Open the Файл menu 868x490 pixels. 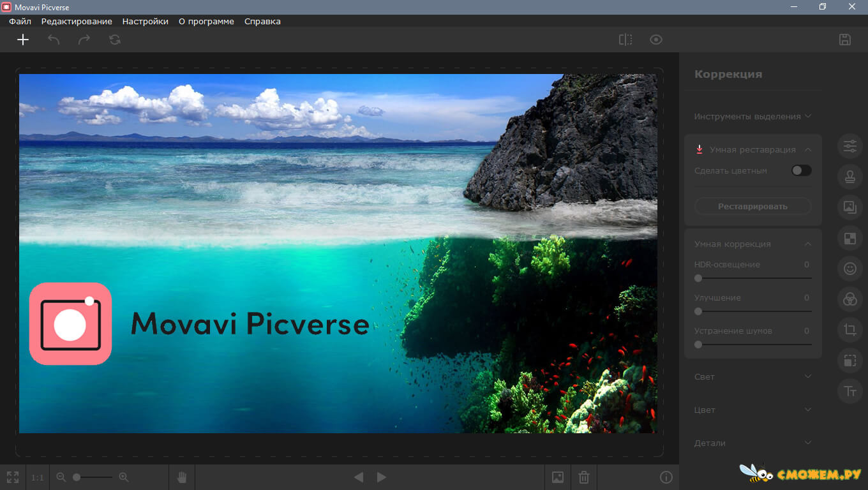[20, 21]
